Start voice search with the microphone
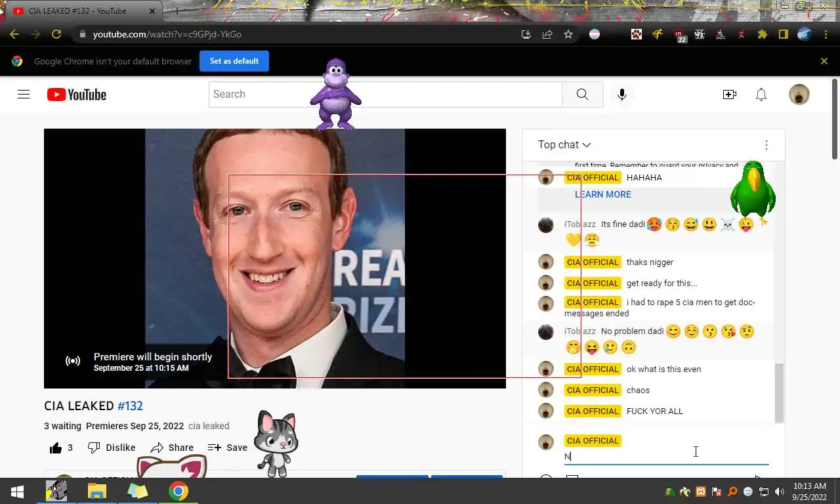 (622, 94)
